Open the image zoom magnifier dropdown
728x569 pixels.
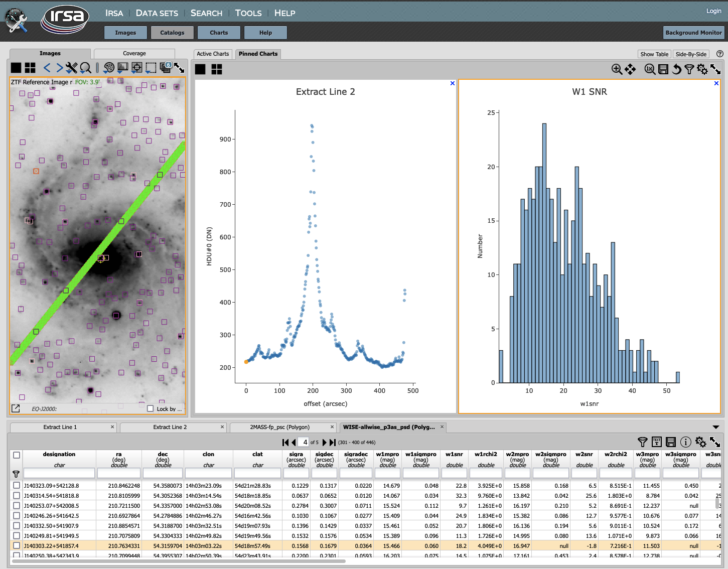(x=85, y=68)
